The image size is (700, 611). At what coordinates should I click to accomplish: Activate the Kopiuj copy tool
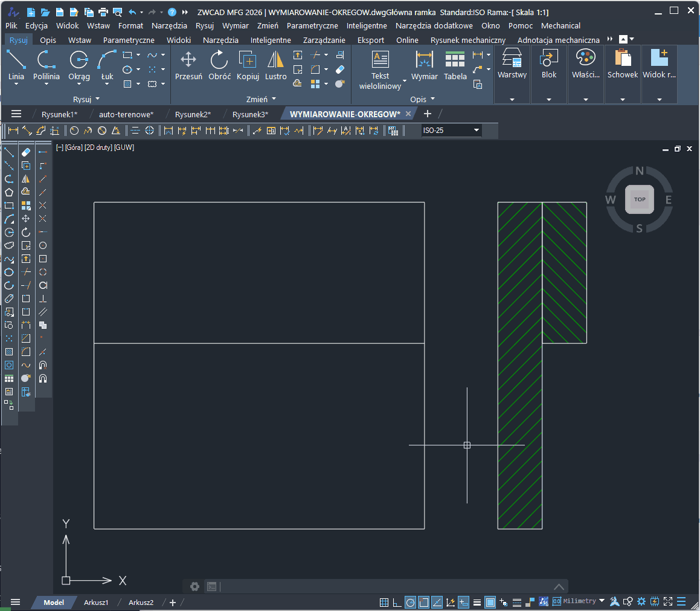point(248,65)
